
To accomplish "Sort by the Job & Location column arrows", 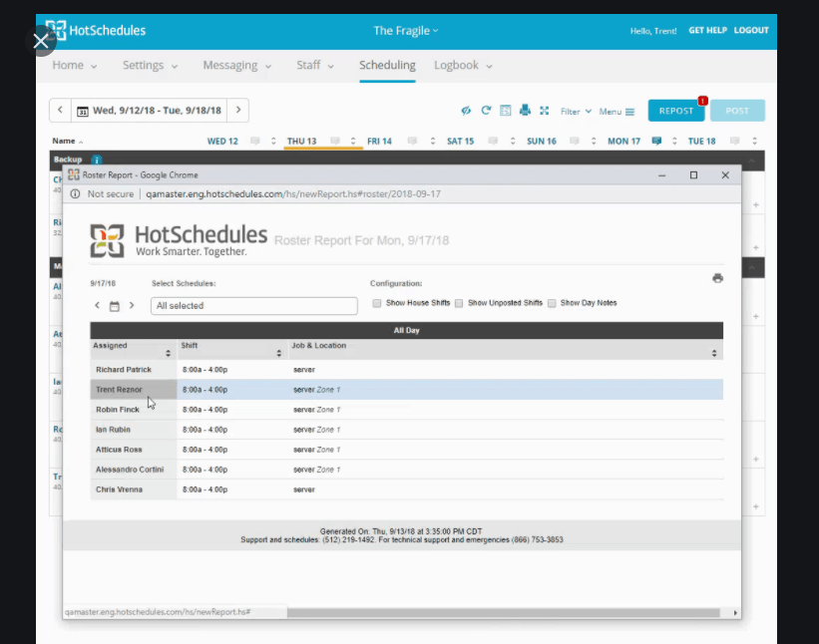I will pyautogui.click(x=714, y=353).
